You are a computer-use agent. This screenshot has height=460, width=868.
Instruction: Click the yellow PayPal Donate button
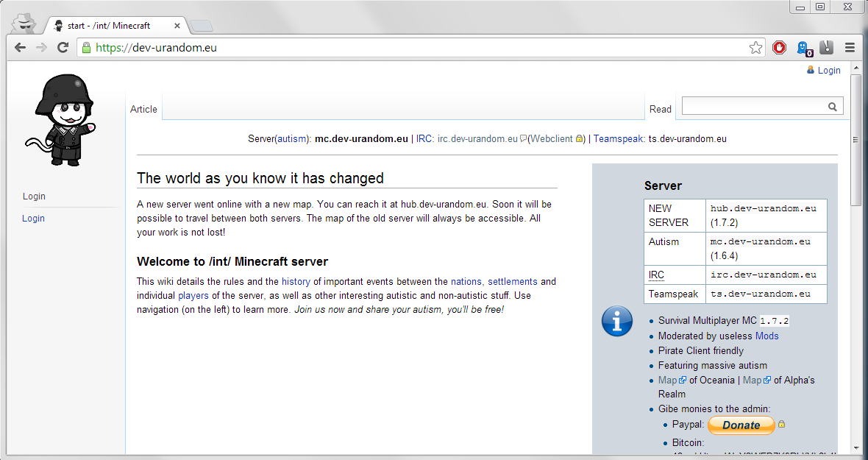(x=741, y=425)
